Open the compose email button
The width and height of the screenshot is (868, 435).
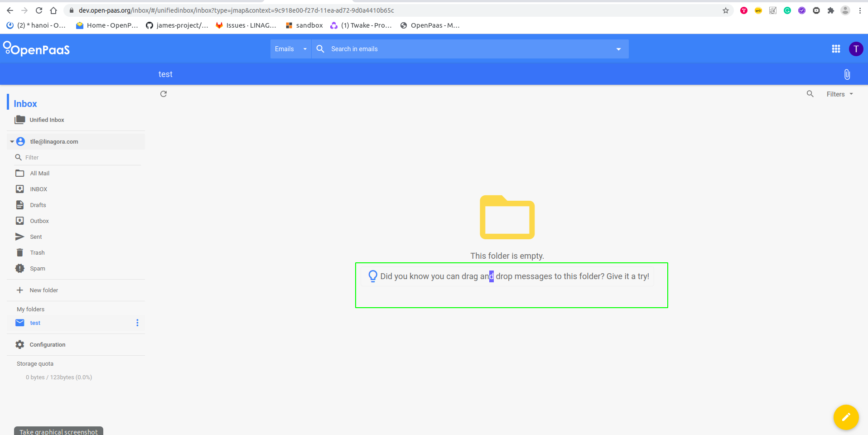[846, 417]
